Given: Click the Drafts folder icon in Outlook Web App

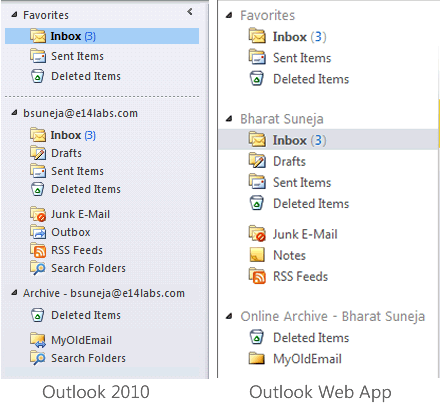Looking at the screenshot, I should tap(257, 161).
